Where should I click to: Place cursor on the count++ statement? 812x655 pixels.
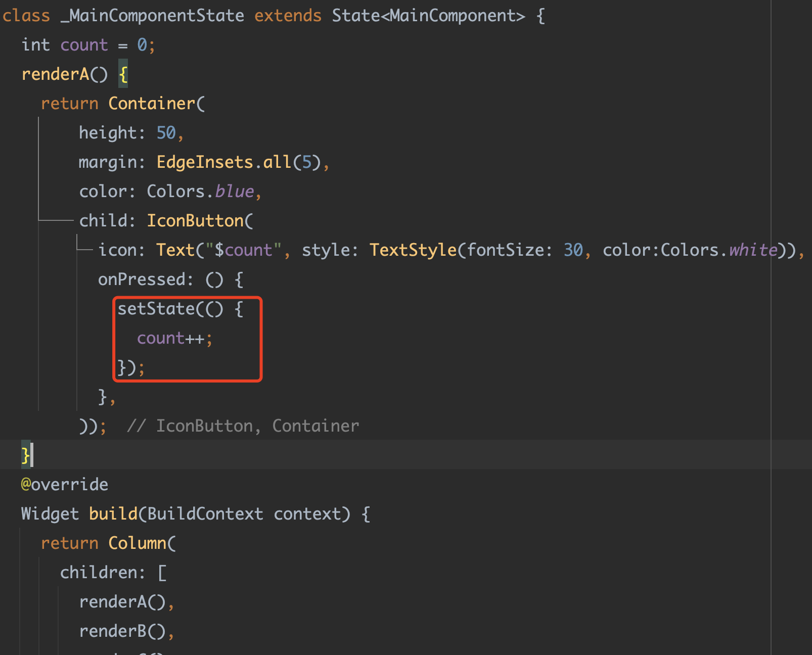174,338
